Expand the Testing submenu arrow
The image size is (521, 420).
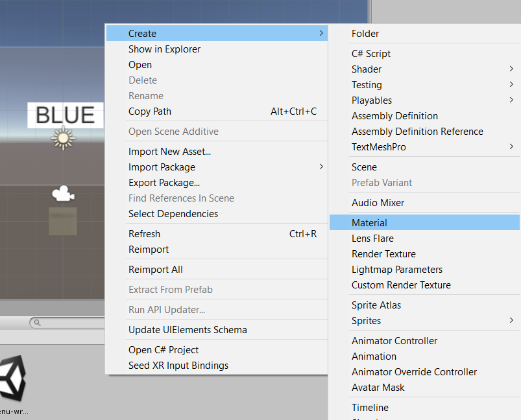click(x=511, y=84)
